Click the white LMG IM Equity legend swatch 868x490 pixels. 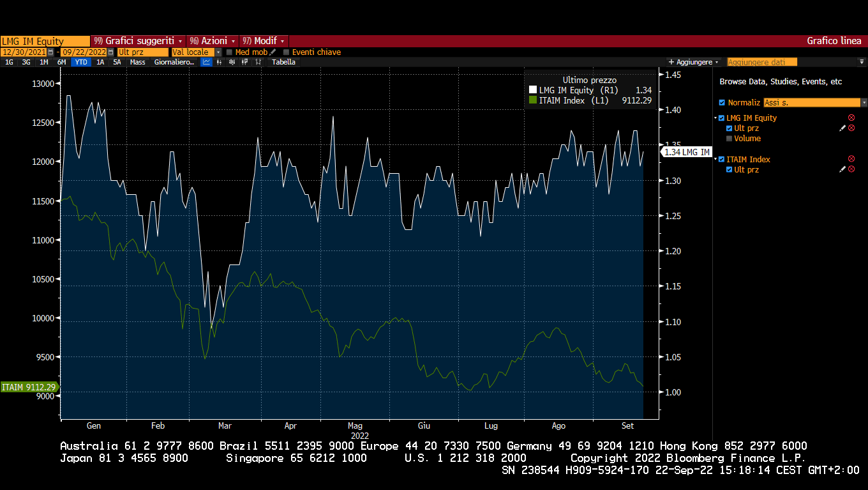[x=533, y=91]
